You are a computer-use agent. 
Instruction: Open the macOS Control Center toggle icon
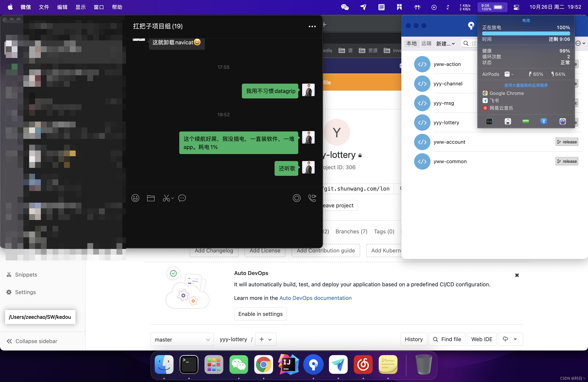click(516, 7)
